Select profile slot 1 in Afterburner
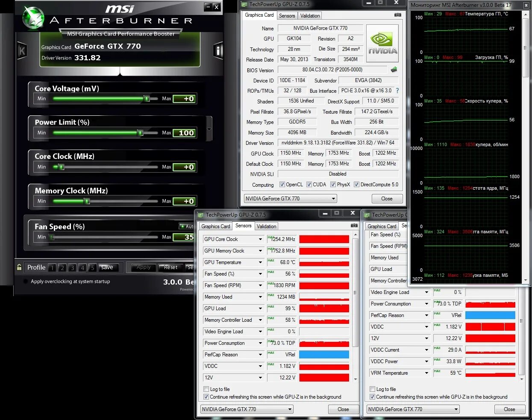The height and width of the screenshot is (420, 532). pyautogui.click(x=52, y=268)
